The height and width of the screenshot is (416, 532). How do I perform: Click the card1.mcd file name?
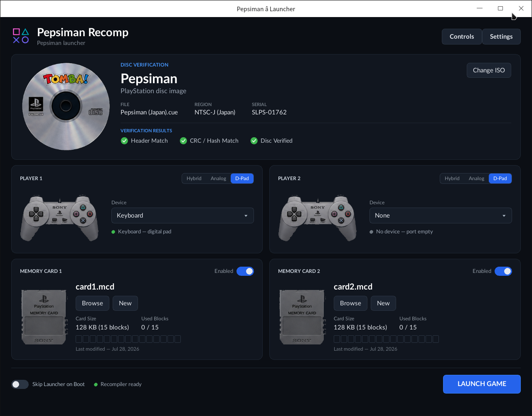click(95, 287)
